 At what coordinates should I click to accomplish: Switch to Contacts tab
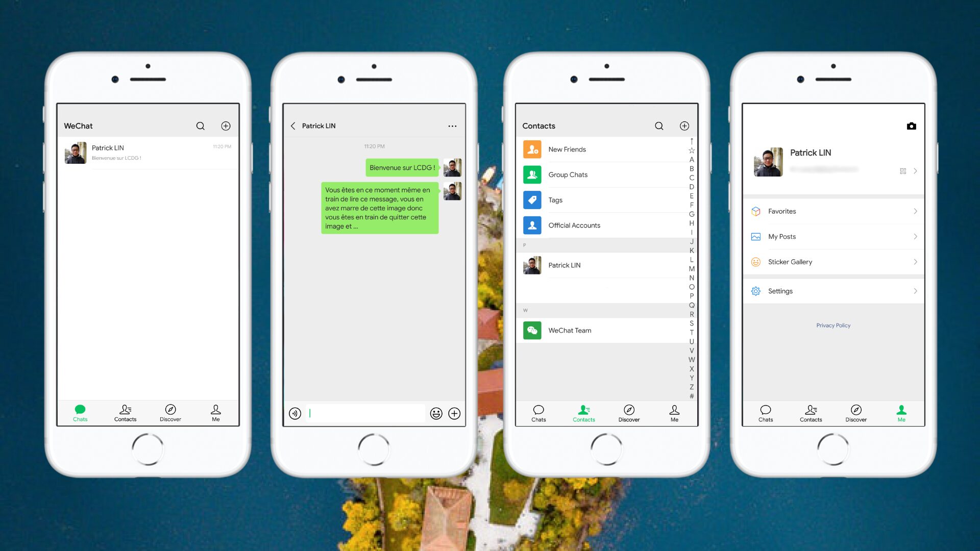[125, 412]
